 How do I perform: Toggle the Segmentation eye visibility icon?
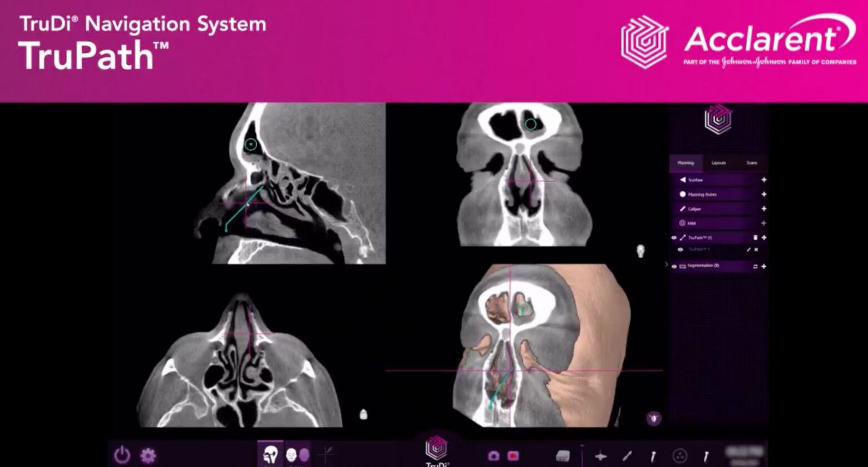pyautogui.click(x=674, y=266)
